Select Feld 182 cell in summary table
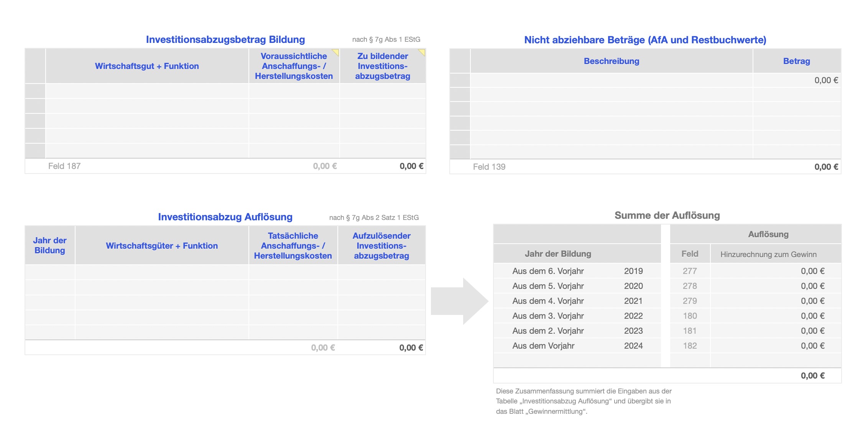Viewport: 868px width, 436px height. pyautogui.click(x=690, y=346)
